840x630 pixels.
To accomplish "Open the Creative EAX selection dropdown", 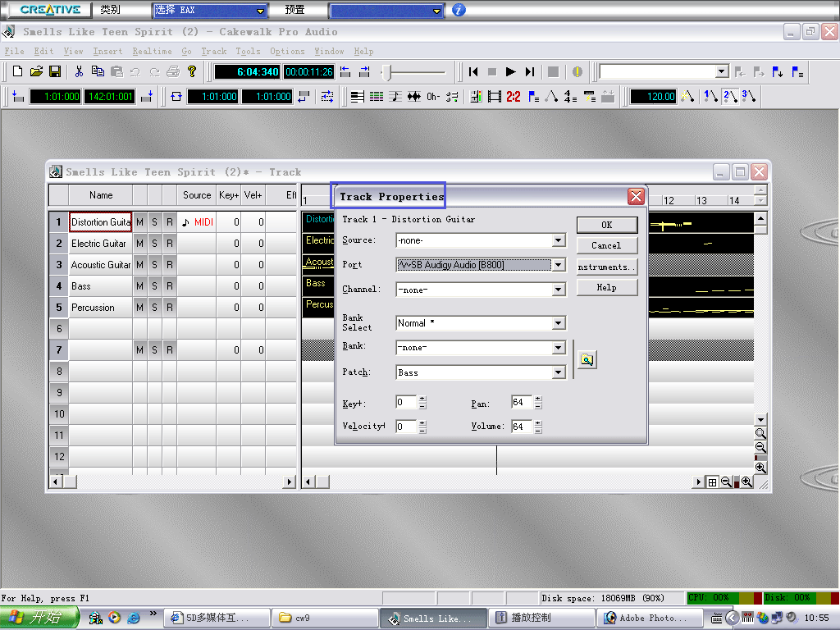I will (x=260, y=10).
